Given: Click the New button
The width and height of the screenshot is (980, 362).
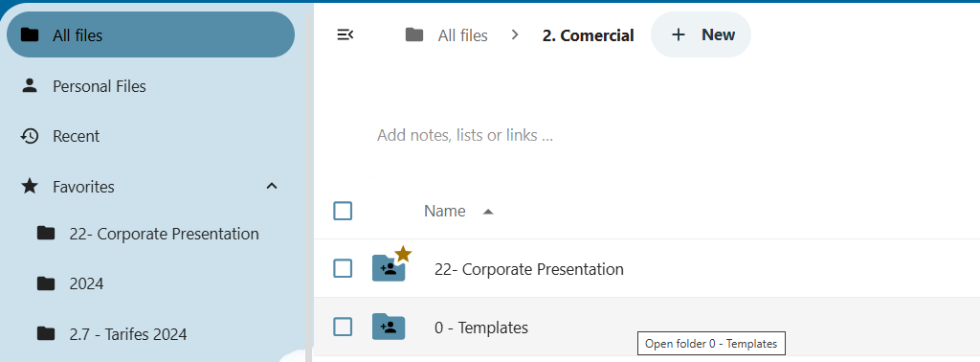Looking at the screenshot, I should coord(701,35).
